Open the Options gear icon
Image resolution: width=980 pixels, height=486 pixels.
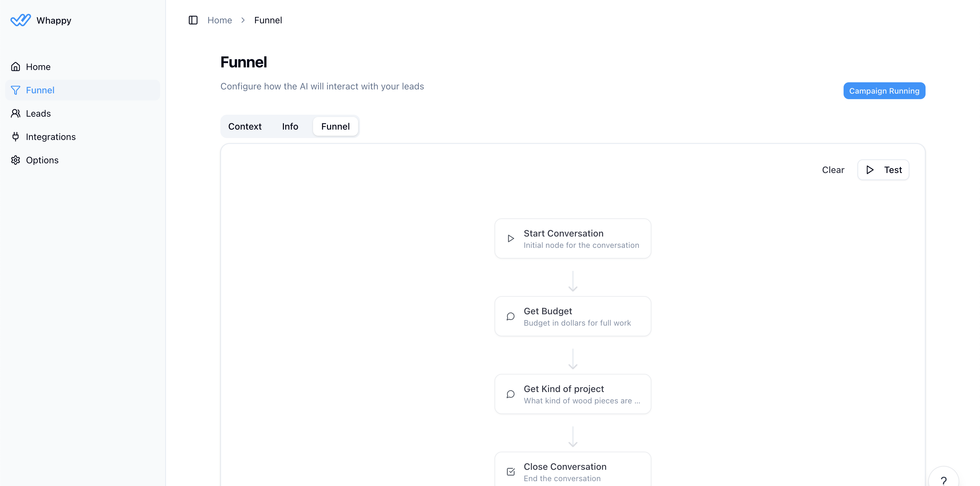(x=15, y=160)
